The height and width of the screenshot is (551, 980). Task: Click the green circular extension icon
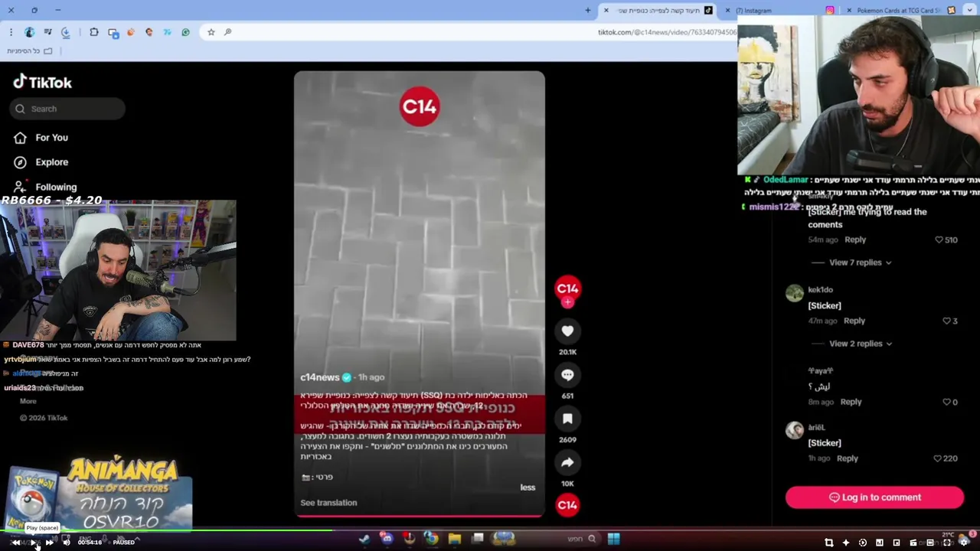tap(185, 32)
